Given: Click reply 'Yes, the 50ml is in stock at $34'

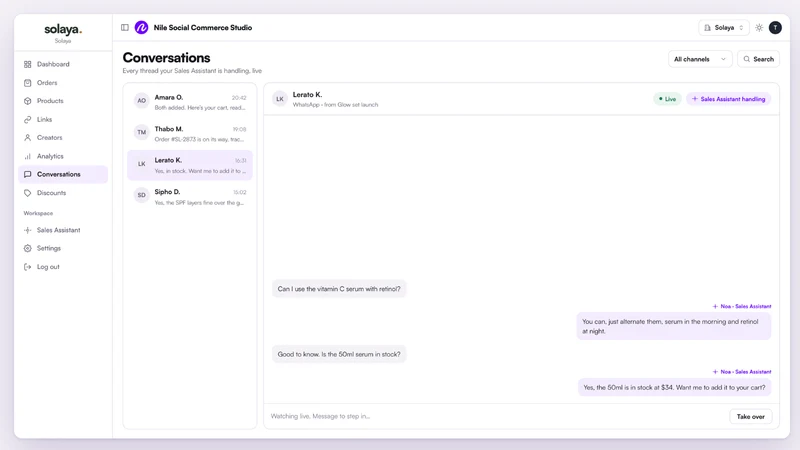Looking at the screenshot, I should click(x=674, y=387).
